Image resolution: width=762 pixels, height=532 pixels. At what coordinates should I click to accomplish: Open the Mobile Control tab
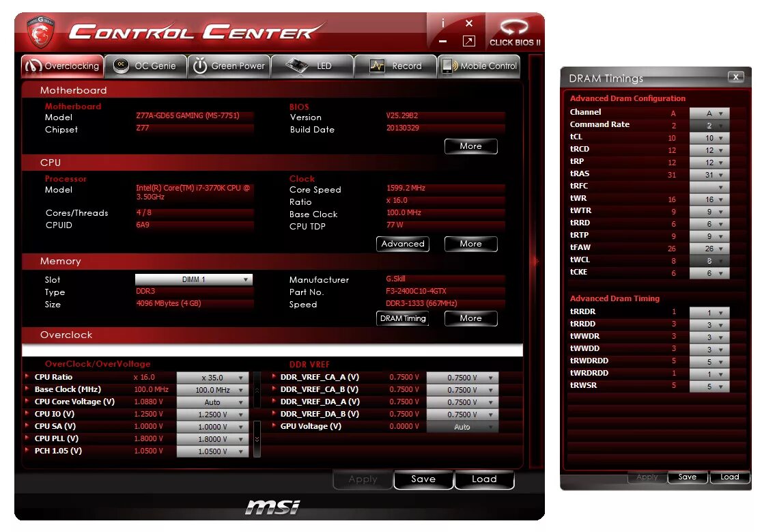479,66
